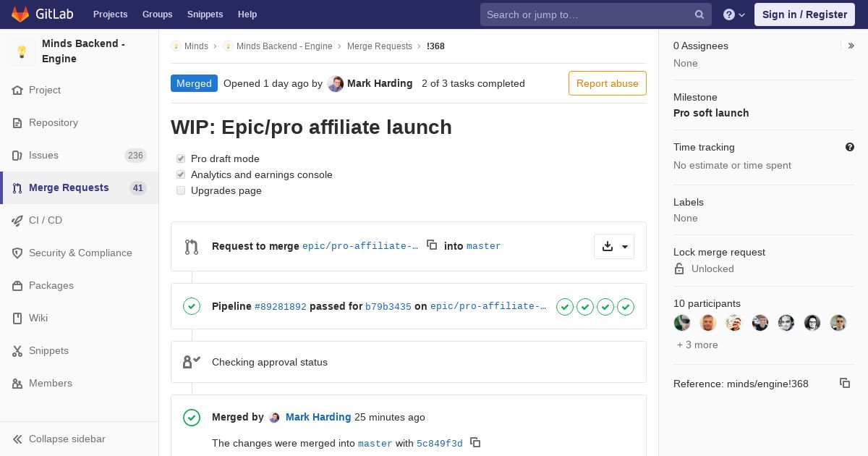Toggle Pro draft mode checkbox
The width and height of the screenshot is (868, 456).
[181, 159]
